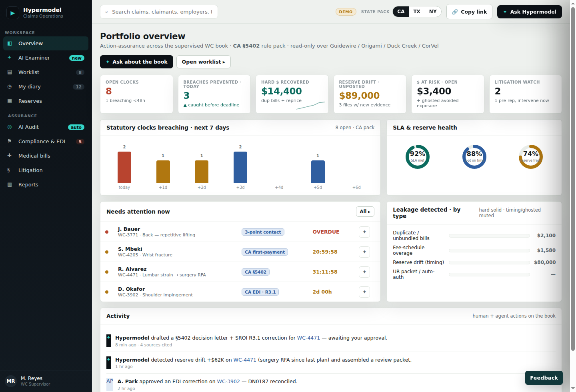
Task: Click the Litigation section icon
Action: pos(9,170)
